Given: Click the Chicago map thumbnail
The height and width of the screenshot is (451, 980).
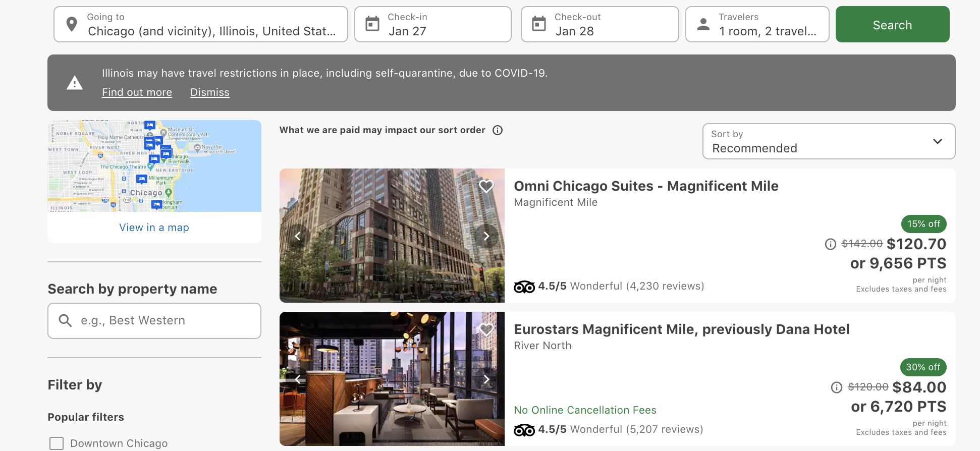Looking at the screenshot, I should click(x=154, y=166).
